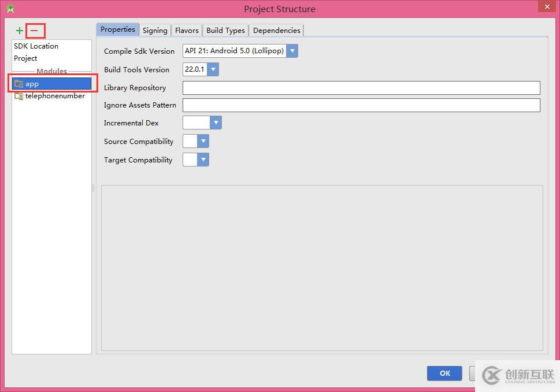Viewport: 560px width, 392px height.
Task: Select the telephonenumber module row
Action: tap(52, 96)
